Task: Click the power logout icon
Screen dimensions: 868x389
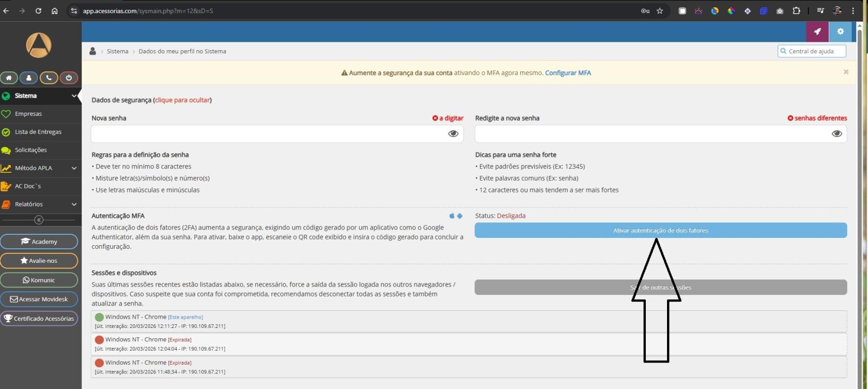Action: (x=69, y=78)
